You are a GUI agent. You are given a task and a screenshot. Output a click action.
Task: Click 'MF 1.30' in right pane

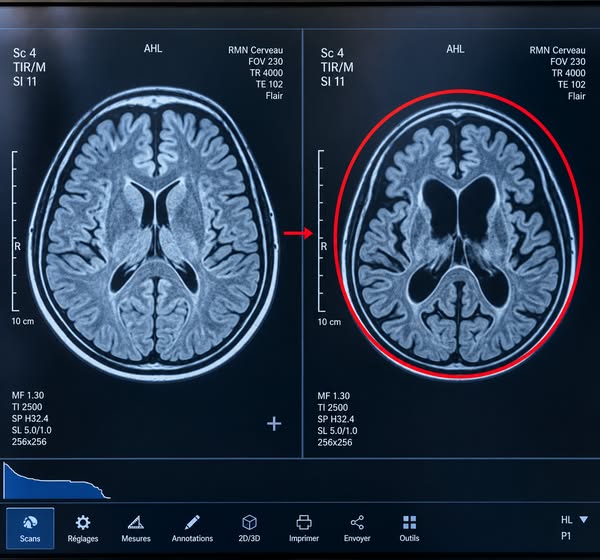click(x=334, y=396)
